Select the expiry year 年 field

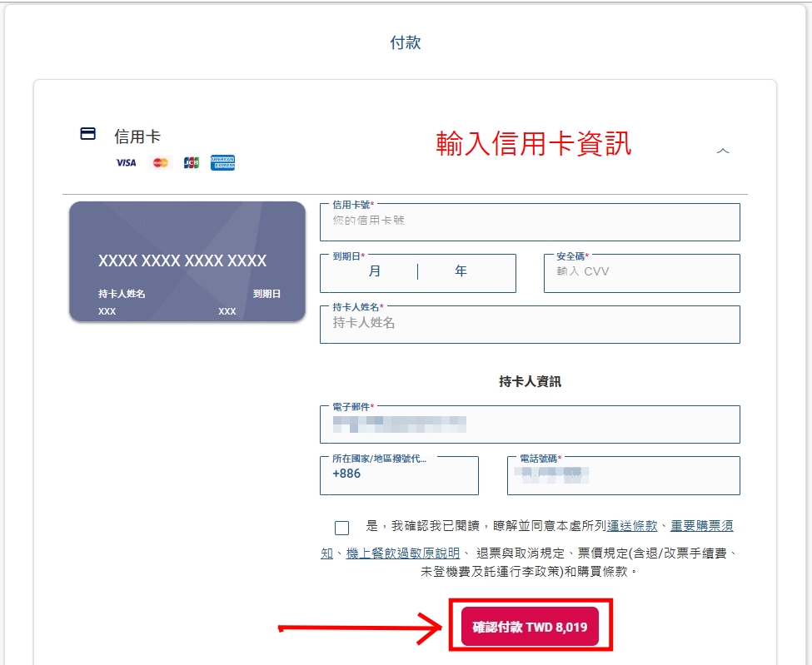461,272
